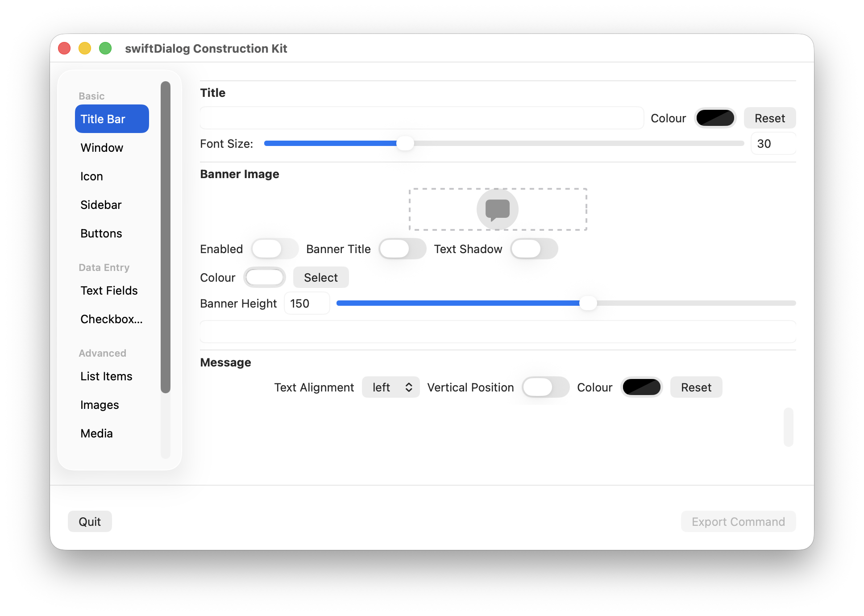This screenshot has width=864, height=616.
Task: Click the Title text input field
Action: (421, 118)
